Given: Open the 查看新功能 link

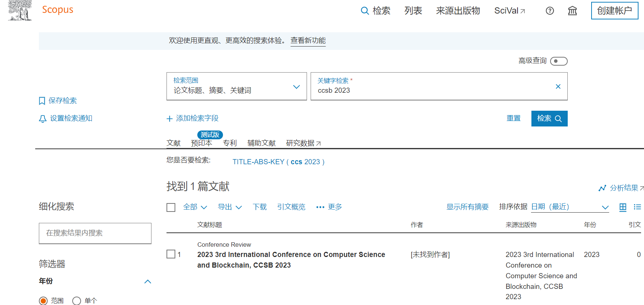Looking at the screenshot, I should click(x=308, y=40).
